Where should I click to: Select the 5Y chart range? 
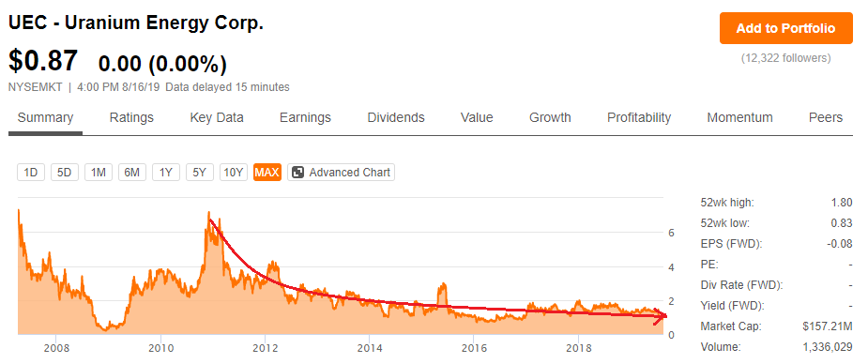(x=199, y=172)
